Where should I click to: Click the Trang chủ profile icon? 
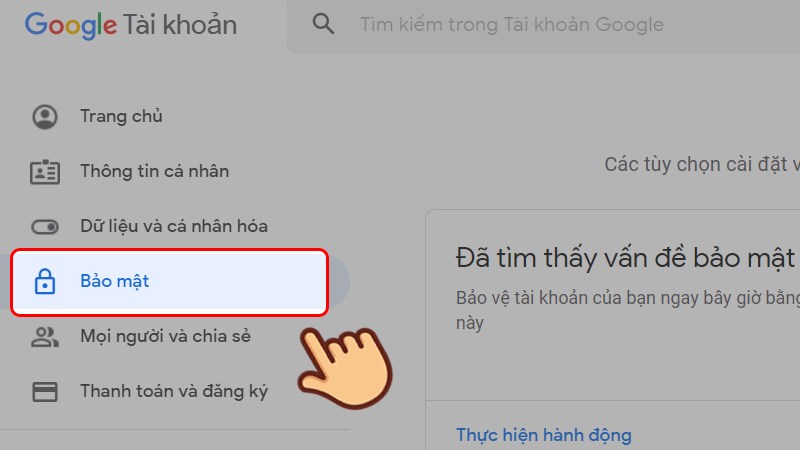click(45, 116)
